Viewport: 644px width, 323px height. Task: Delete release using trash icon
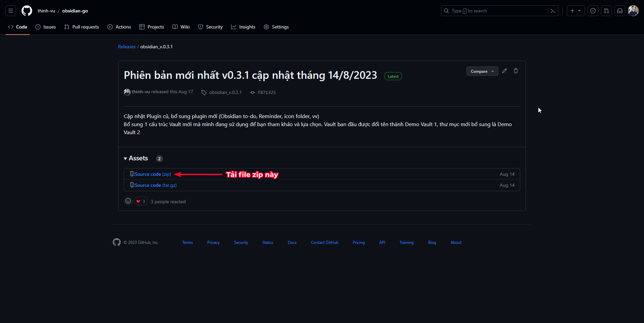point(516,71)
